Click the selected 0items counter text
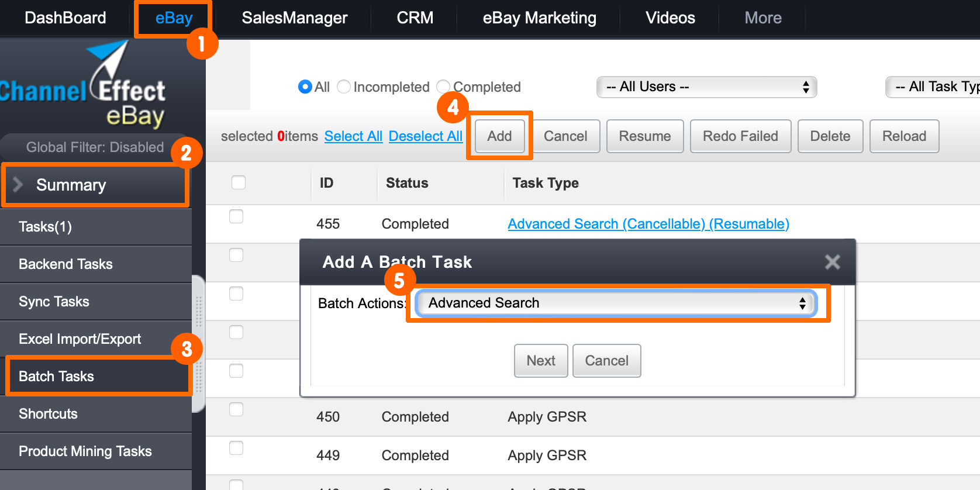 [269, 136]
